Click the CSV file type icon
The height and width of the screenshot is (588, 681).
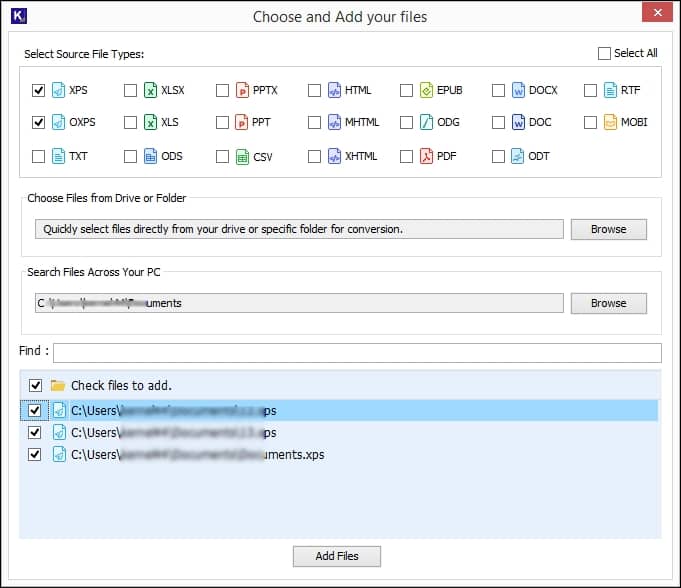point(242,157)
